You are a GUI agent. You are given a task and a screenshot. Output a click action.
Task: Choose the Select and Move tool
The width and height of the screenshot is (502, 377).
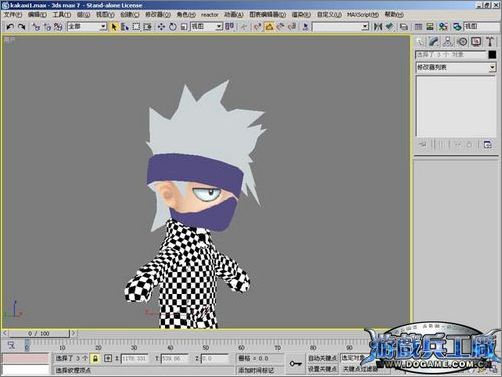click(x=161, y=27)
